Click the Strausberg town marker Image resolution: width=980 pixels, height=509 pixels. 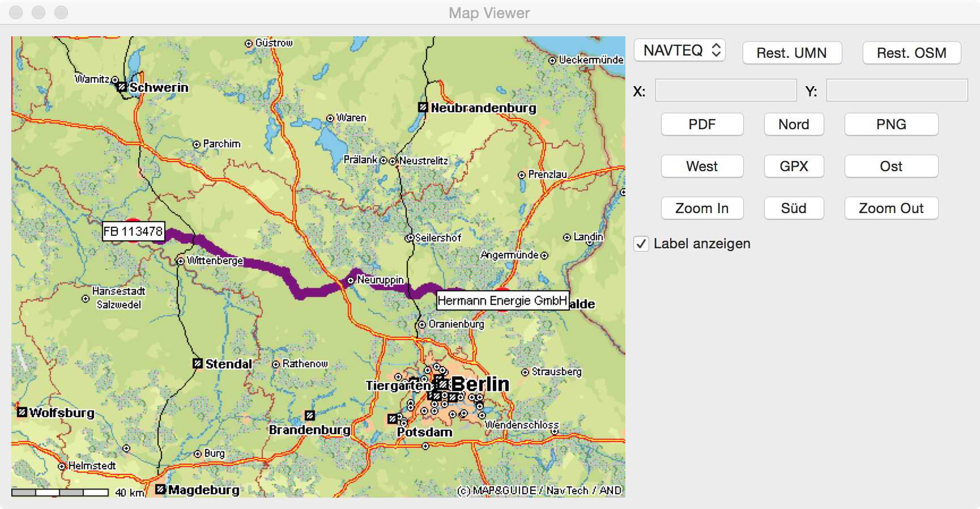[x=525, y=372]
